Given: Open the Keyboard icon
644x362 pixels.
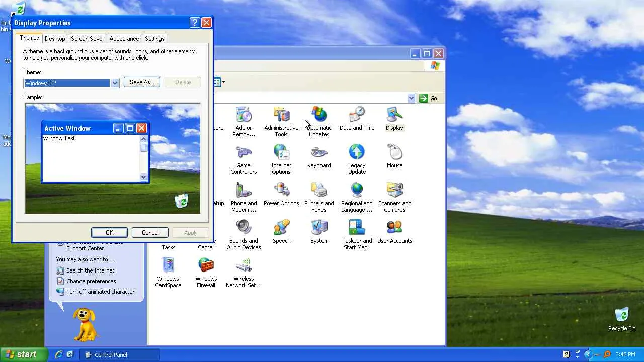Looking at the screenshot, I should (319, 156).
